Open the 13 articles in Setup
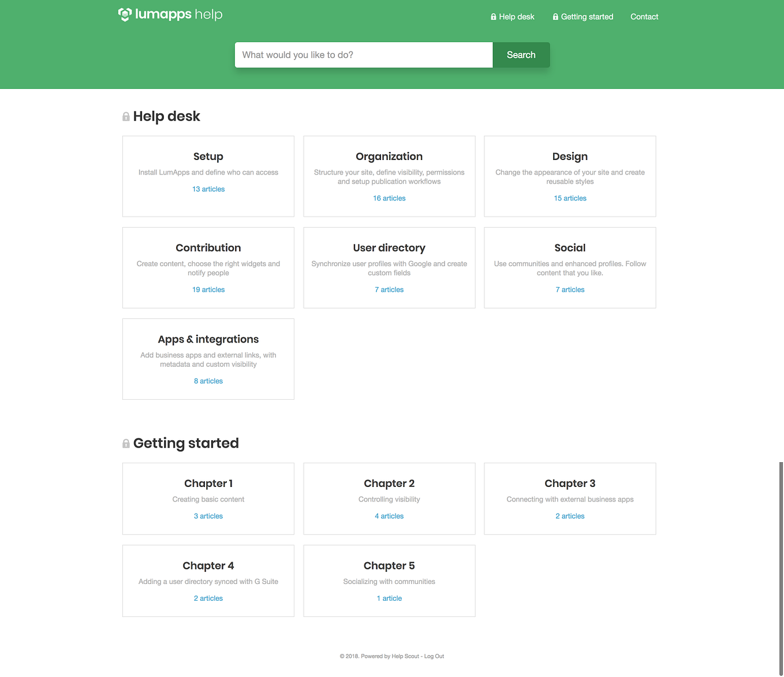This screenshot has height=677, width=784. tap(208, 189)
